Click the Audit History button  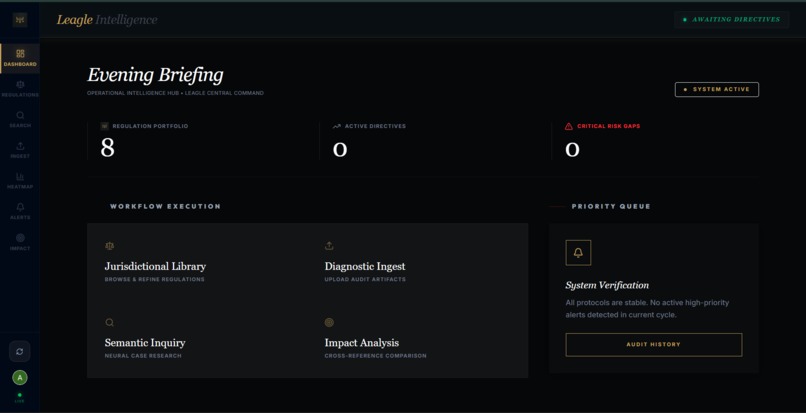[x=654, y=345]
